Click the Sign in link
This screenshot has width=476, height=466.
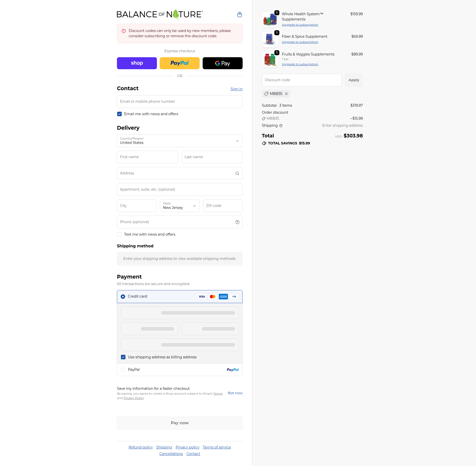click(236, 89)
